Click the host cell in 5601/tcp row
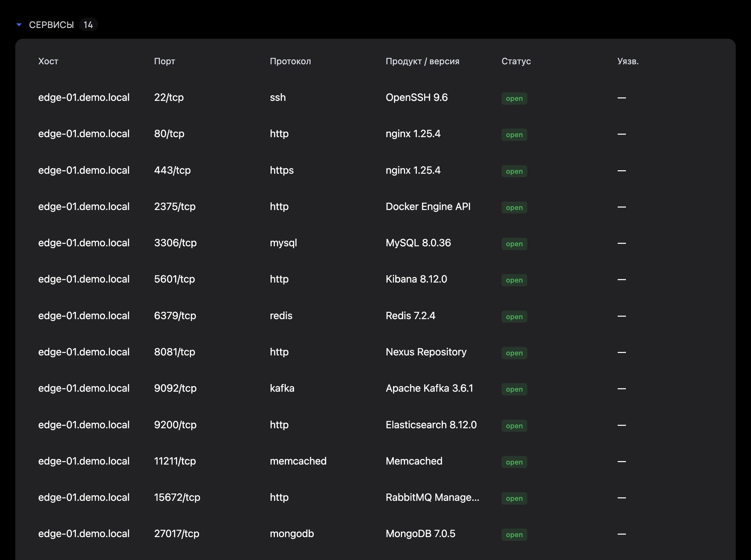Viewport: 751px width, 560px height. pos(84,279)
